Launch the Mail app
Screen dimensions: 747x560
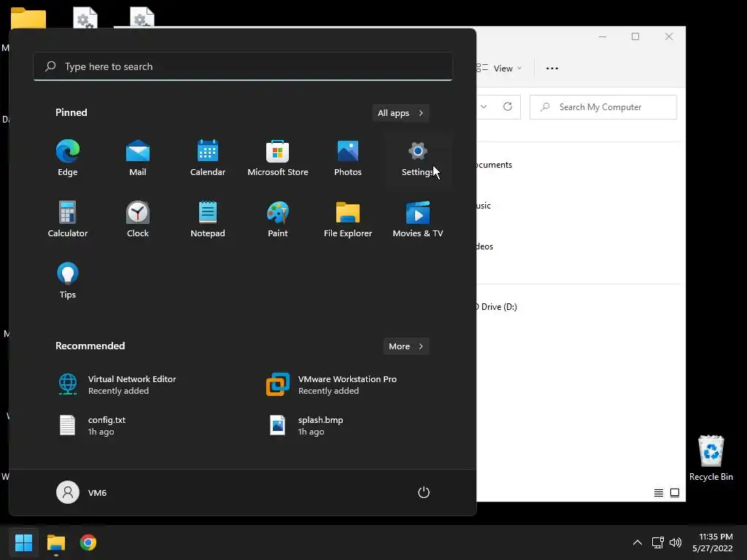click(138, 158)
